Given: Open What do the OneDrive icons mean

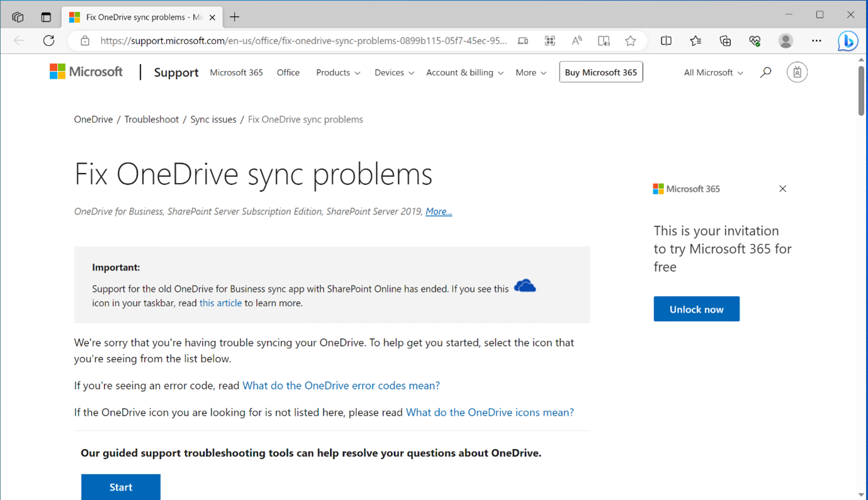Looking at the screenshot, I should click(x=490, y=412).
